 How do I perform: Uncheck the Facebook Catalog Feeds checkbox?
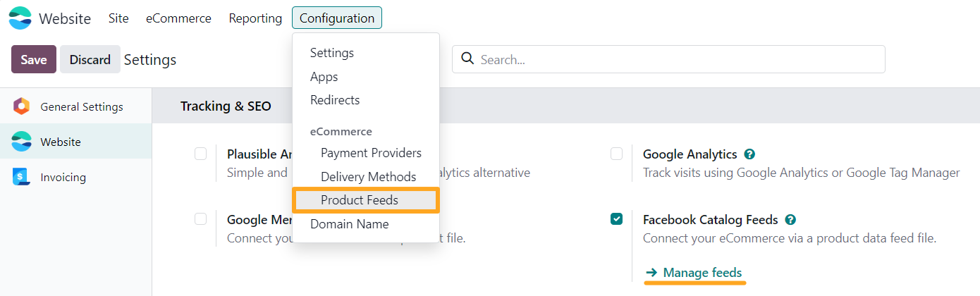tap(616, 219)
